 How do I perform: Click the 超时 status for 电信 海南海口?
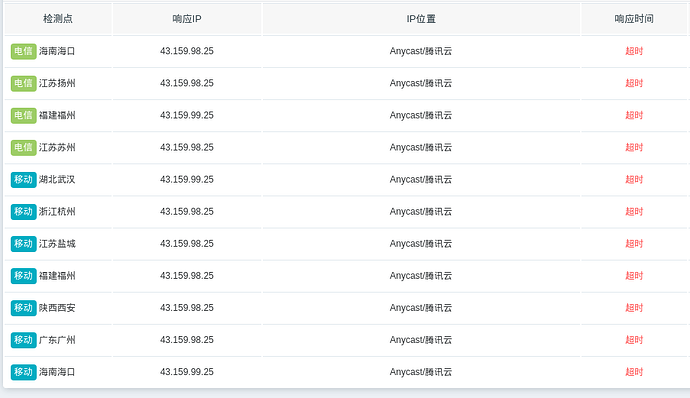634,51
